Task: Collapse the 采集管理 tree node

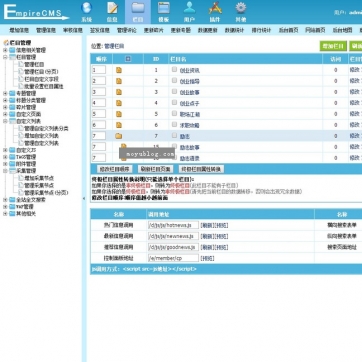Action: [5, 171]
